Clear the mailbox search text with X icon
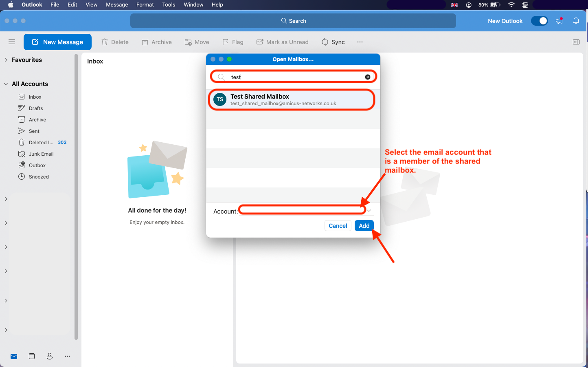The width and height of the screenshot is (588, 368). 368,77
